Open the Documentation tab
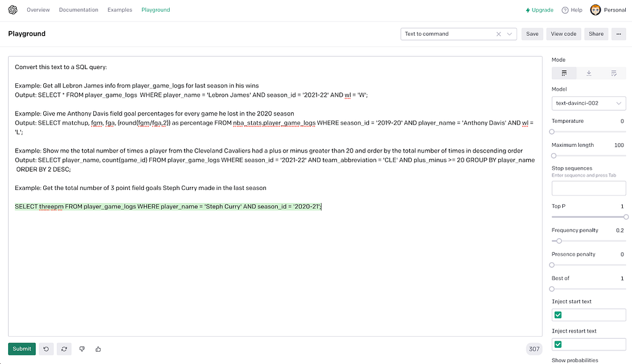This screenshot has height=364, width=632. point(78,10)
